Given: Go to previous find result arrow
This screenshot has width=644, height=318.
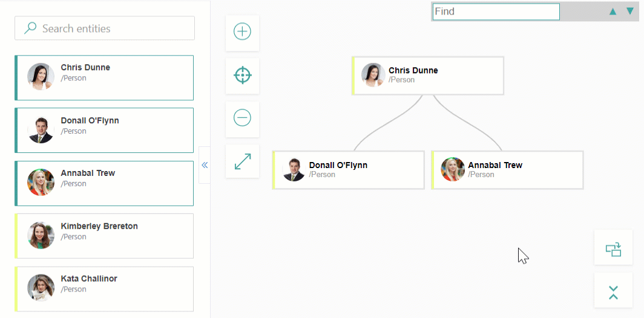Looking at the screenshot, I should point(613,11).
